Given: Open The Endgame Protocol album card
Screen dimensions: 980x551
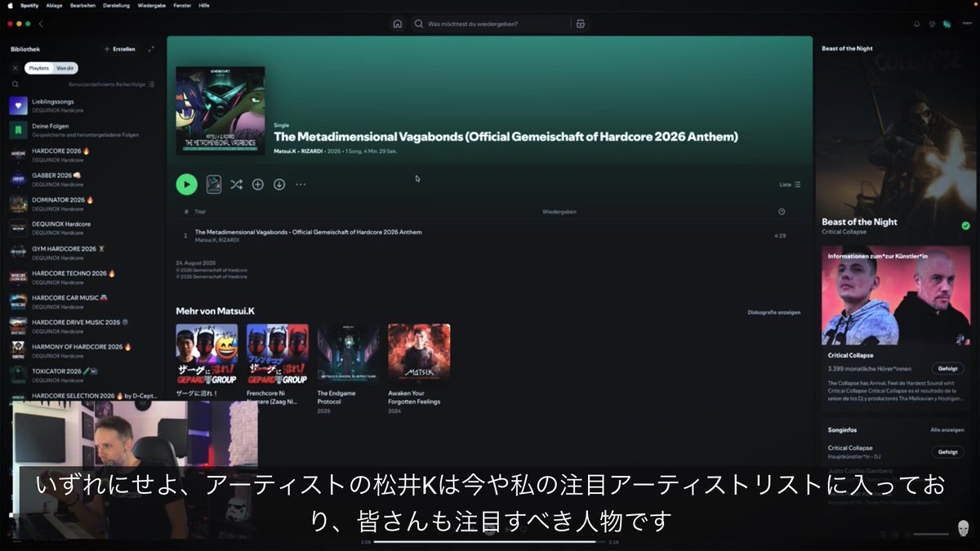Looking at the screenshot, I should [x=348, y=368].
